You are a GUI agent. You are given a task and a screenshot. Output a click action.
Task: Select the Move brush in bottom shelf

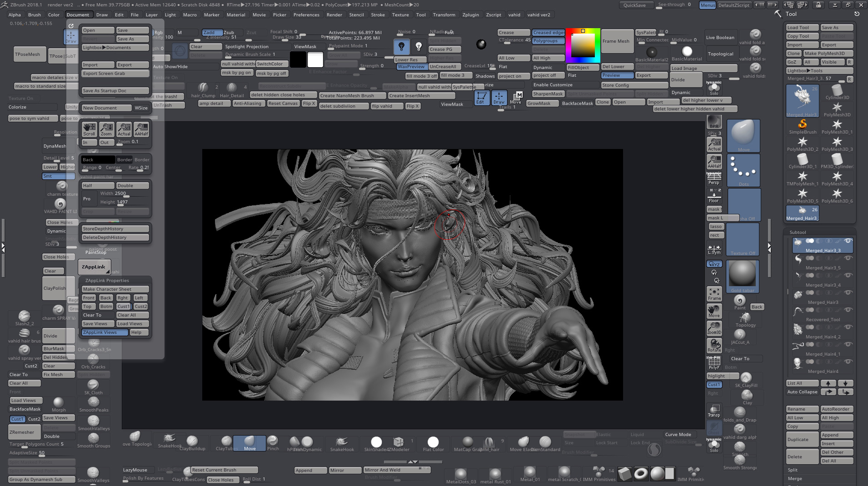click(x=249, y=443)
